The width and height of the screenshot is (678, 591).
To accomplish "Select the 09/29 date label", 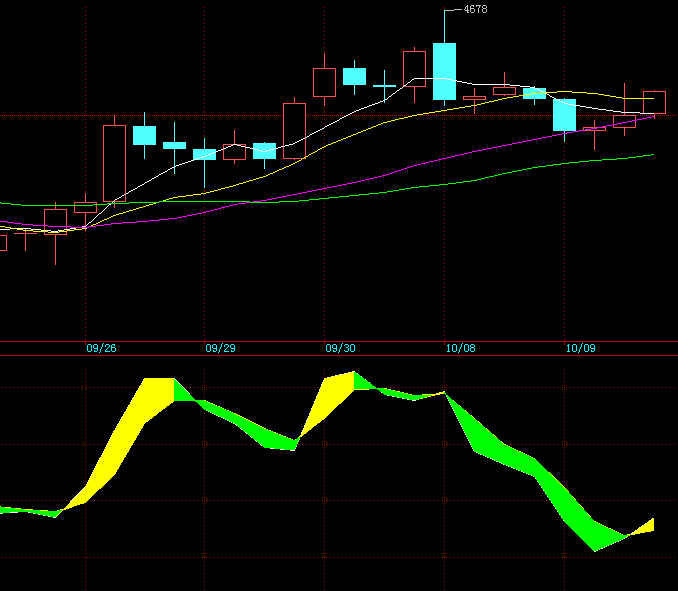I will (x=220, y=349).
